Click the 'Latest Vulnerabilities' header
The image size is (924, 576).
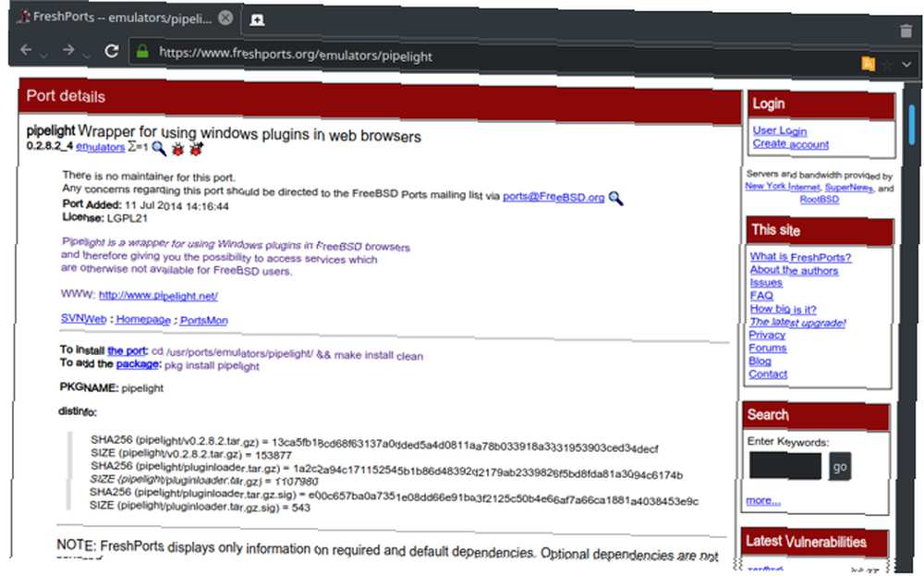(806, 542)
